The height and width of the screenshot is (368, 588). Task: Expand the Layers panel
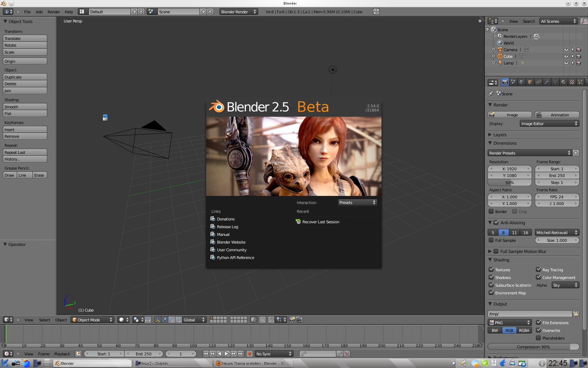(500, 135)
